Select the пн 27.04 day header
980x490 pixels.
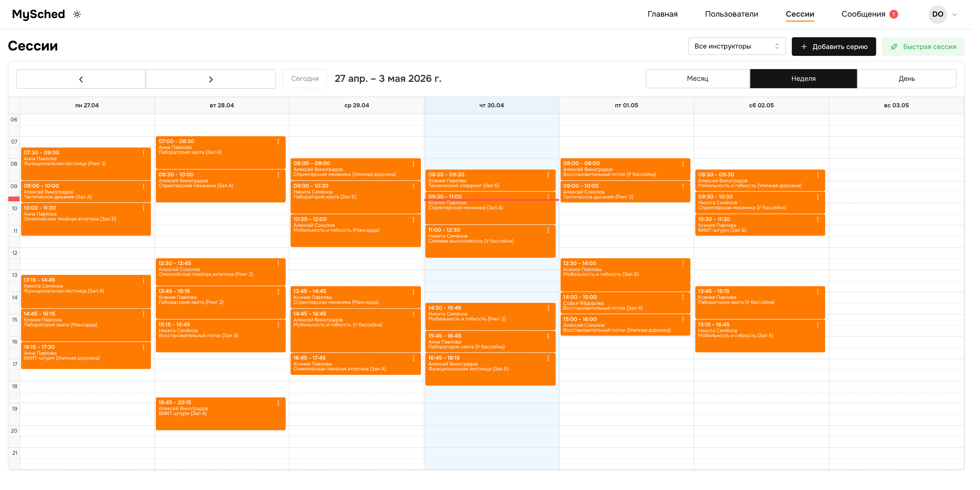click(x=87, y=105)
